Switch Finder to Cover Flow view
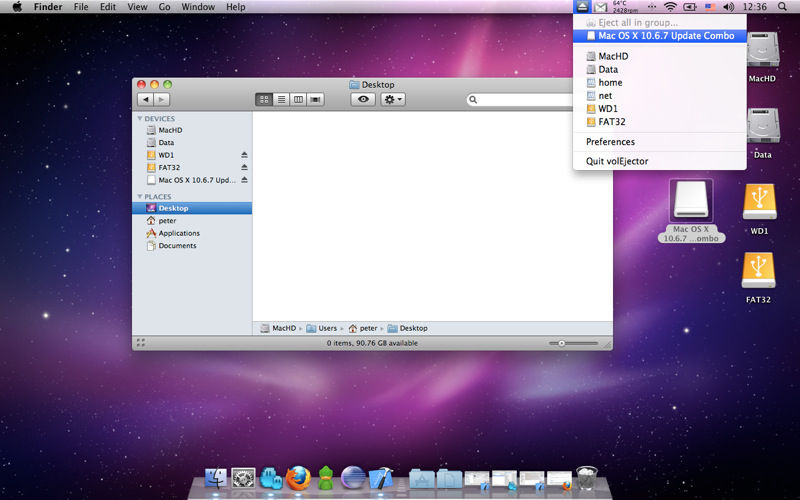800x500 pixels. [315, 99]
